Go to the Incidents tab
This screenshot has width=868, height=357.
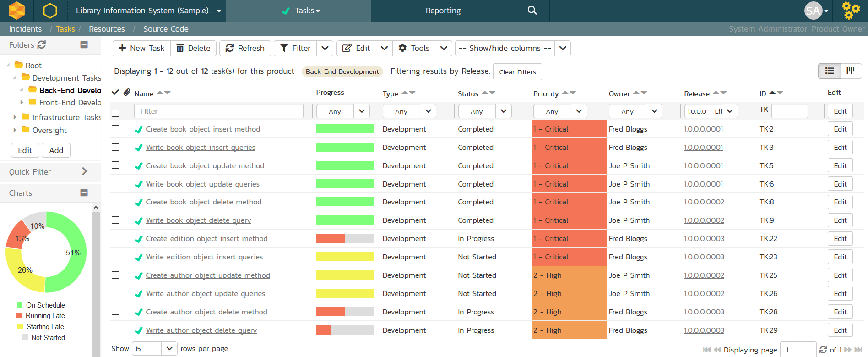click(25, 29)
